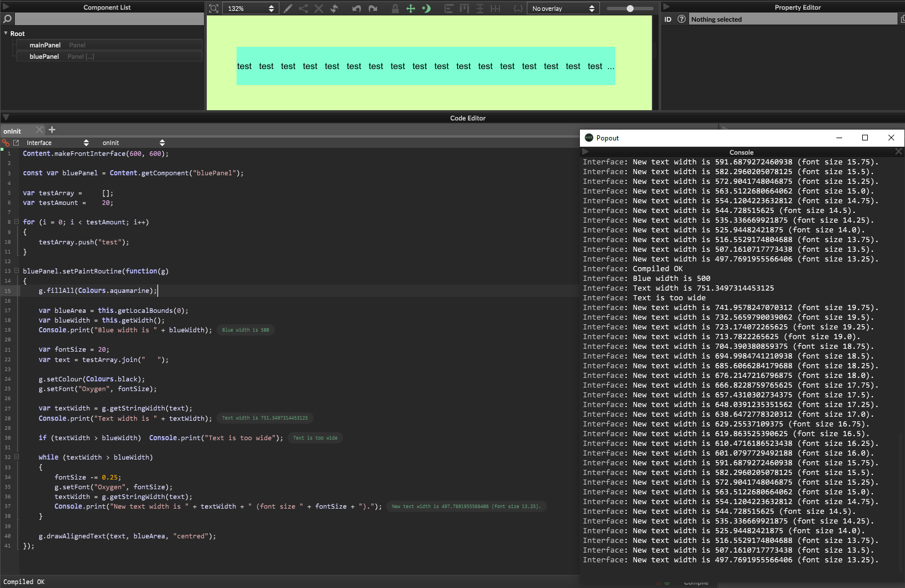Open the 132% zoom level dropdown

251,9
